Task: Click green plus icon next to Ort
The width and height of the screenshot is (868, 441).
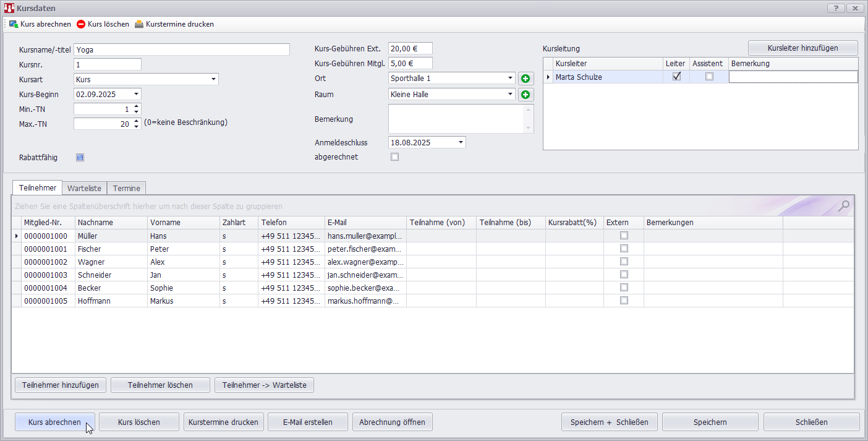Action: pyautogui.click(x=525, y=79)
